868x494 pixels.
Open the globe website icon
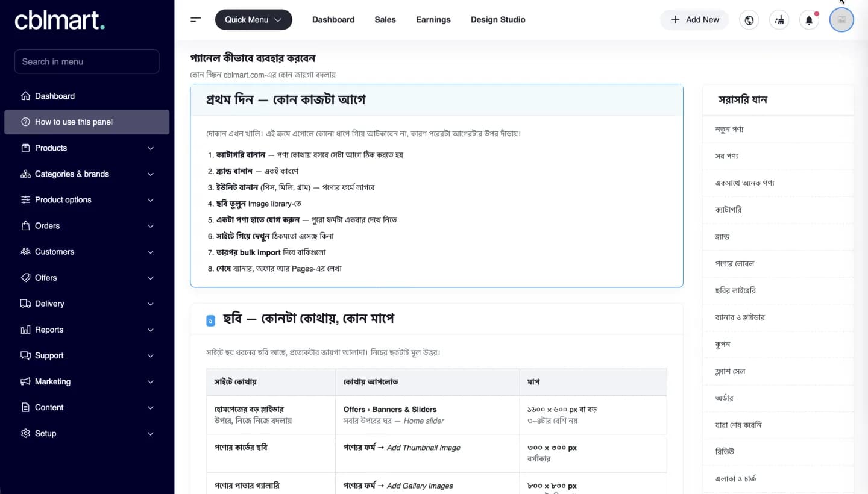coord(749,20)
